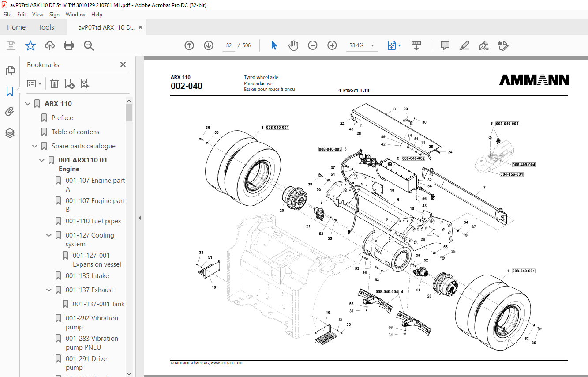Print the document via printer icon
This screenshot has width=588, height=377.
69,45
